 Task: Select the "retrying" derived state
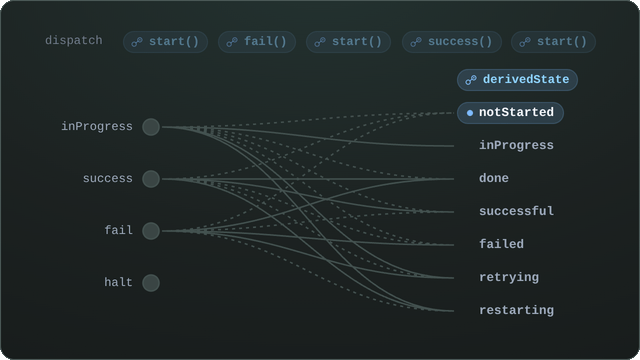509,278
